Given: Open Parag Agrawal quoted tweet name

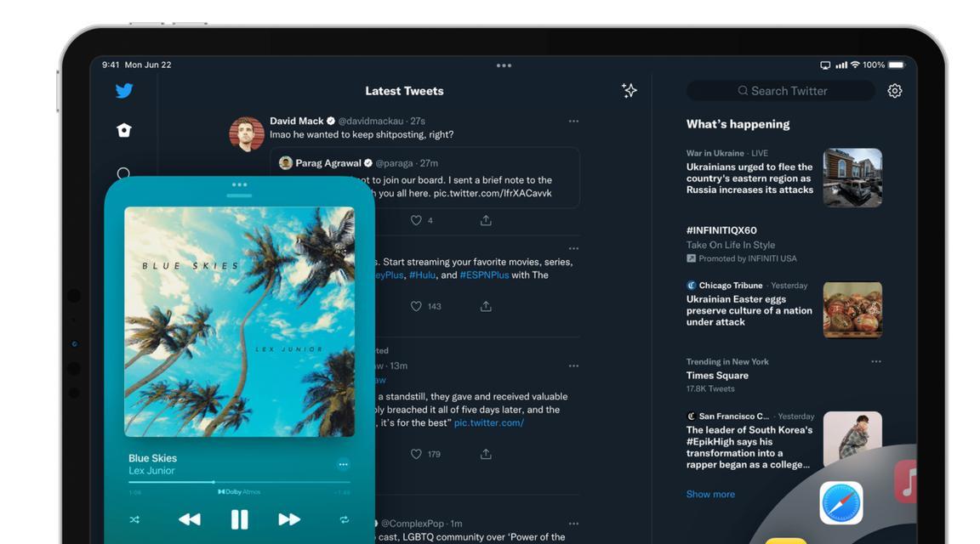Looking at the screenshot, I should click(328, 163).
